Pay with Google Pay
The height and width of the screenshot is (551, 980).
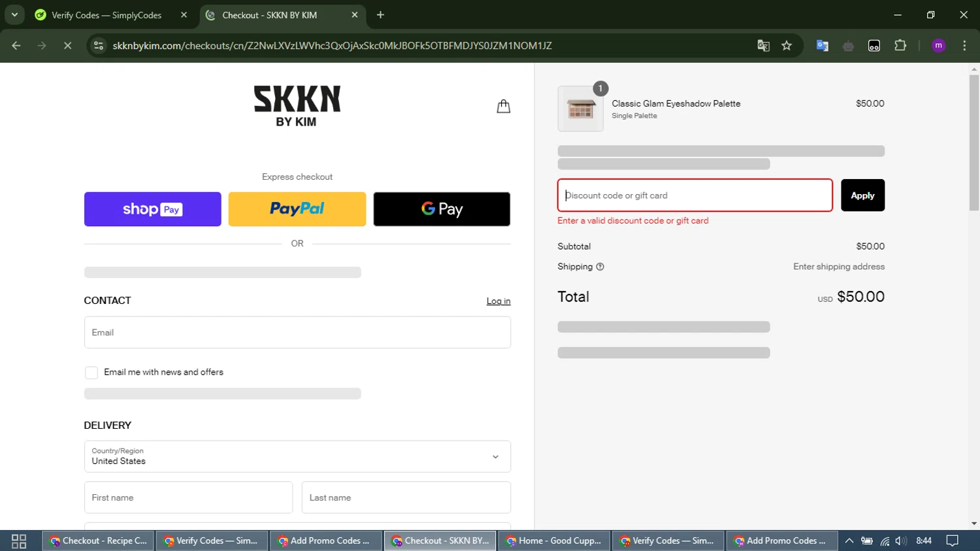(x=442, y=209)
